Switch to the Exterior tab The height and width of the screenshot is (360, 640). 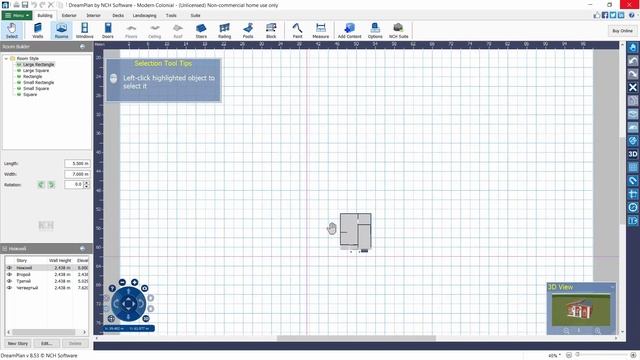69,16
